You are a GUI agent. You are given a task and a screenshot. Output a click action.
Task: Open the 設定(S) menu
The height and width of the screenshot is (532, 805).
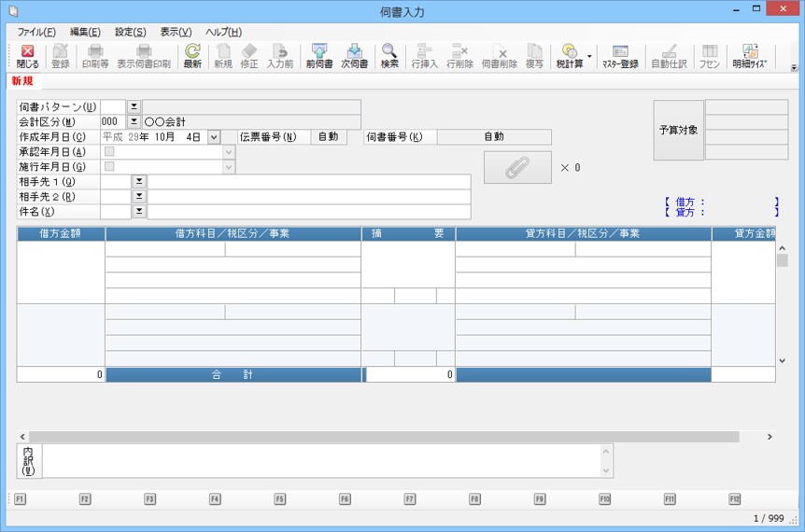click(130, 32)
